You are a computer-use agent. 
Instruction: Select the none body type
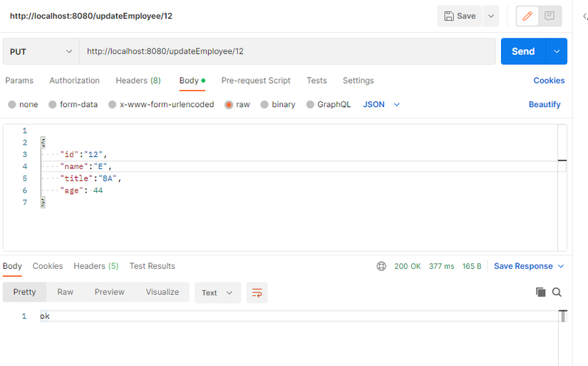click(x=23, y=104)
